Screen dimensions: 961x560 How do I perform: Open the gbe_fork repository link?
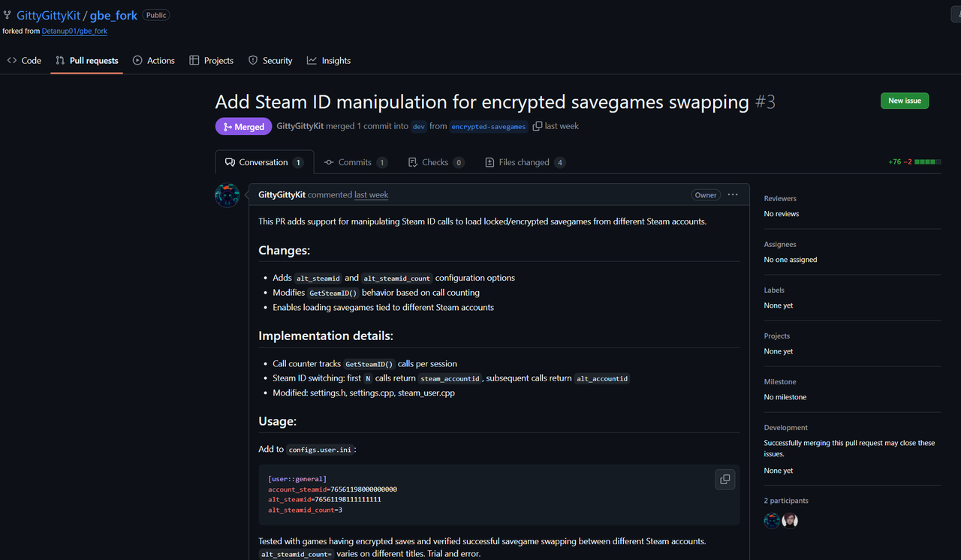click(113, 15)
